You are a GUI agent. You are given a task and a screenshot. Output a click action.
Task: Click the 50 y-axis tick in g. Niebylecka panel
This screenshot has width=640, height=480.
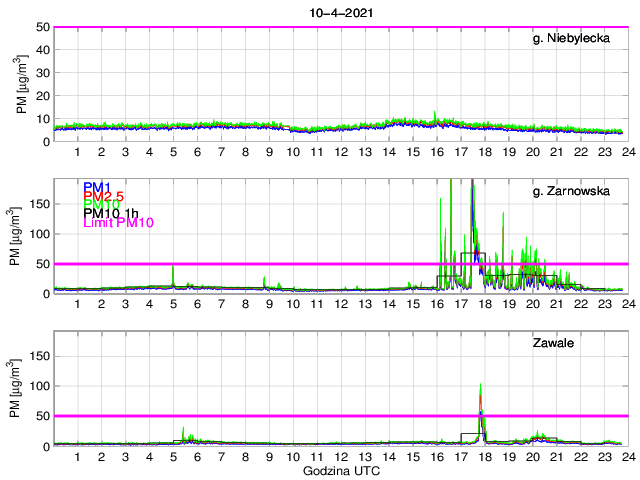coord(42,27)
